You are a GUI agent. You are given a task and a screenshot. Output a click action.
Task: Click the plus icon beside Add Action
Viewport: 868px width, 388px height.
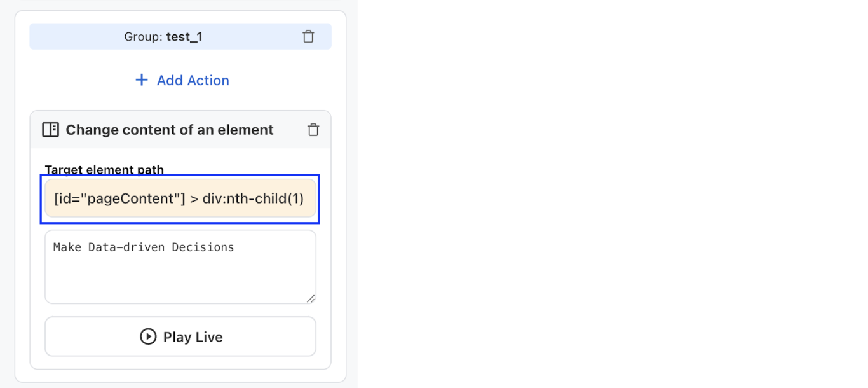142,80
